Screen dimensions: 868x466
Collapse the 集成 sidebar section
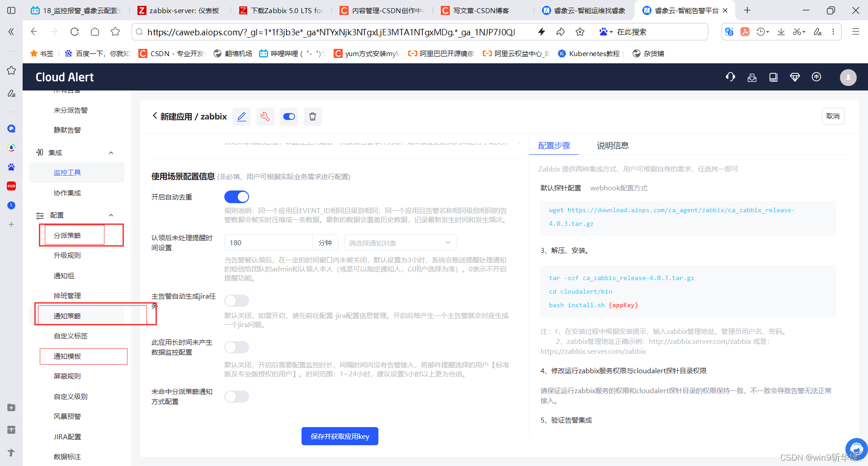[x=111, y=153]
